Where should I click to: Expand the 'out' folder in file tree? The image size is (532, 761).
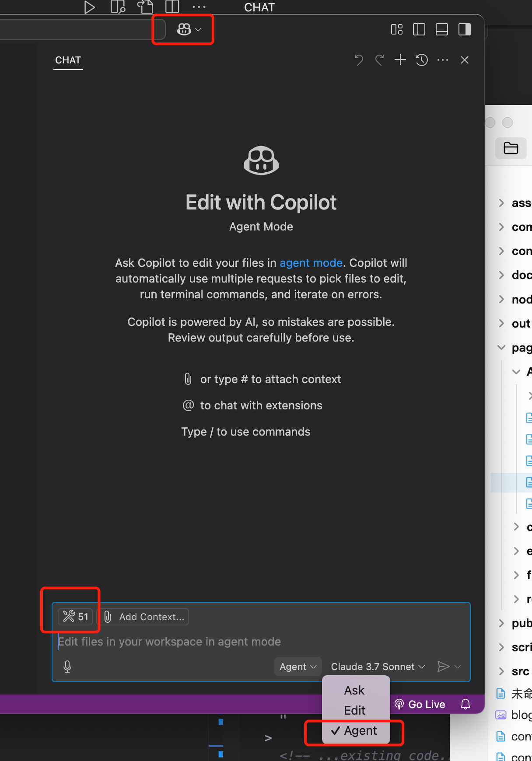point(502,323)
